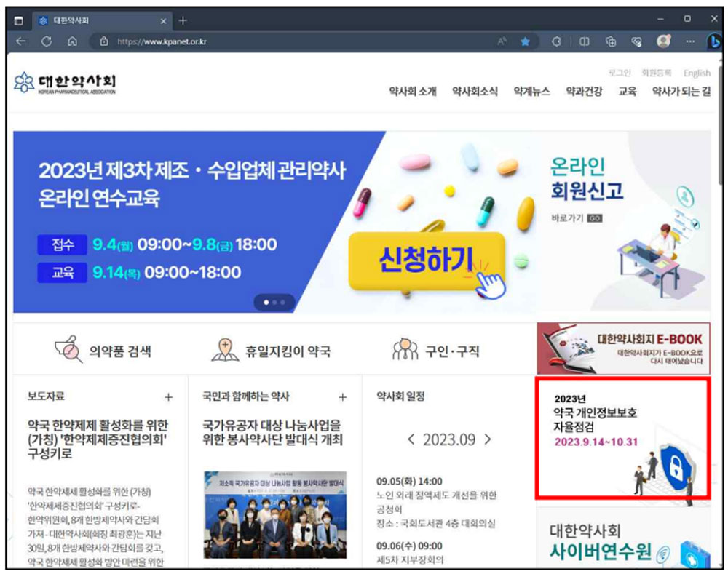
Task: Open the browser settings ellipsis menu
Action: (690, 41)
